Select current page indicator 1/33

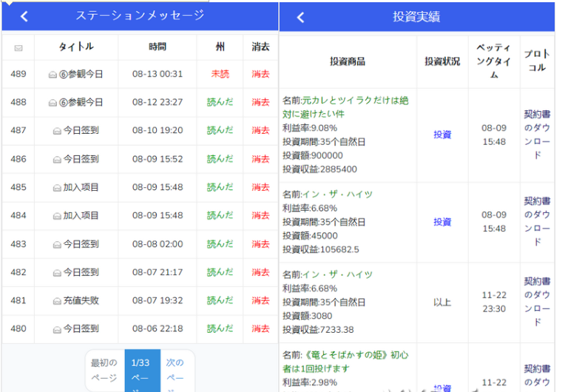tap(140, 369)
